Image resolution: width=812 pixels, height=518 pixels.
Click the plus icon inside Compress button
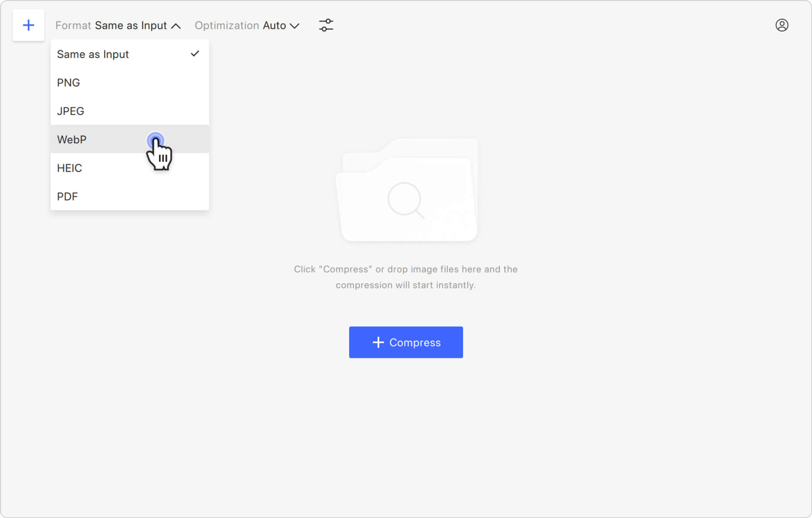pyautogui.click(x=378, y=342)
